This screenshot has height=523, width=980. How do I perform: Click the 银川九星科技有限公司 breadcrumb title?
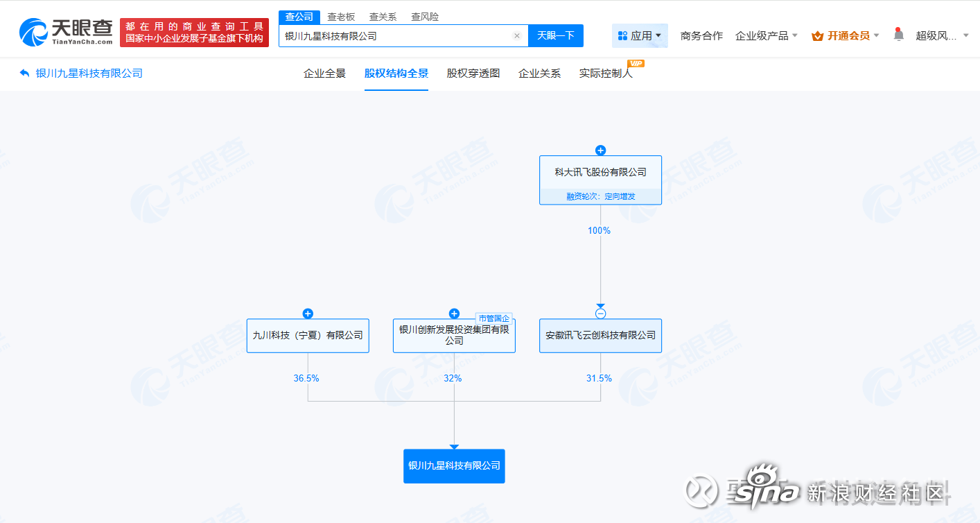[x=89, y=73]
